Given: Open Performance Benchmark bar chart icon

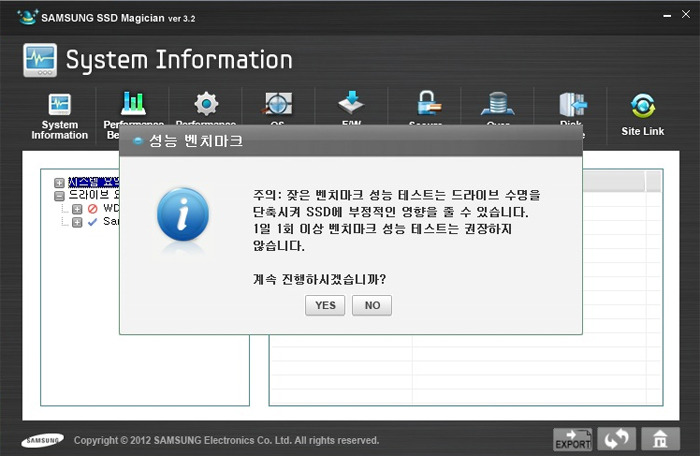Looking at the screenshot, I should click(x=133, y=103).
